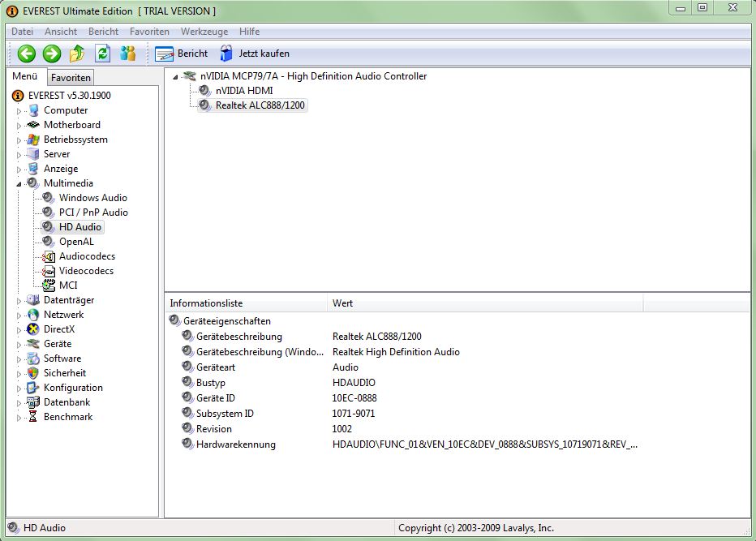This screenshot has width=756, height=541.
Task: Open the Bericht menu
Action: click(103, 32)
